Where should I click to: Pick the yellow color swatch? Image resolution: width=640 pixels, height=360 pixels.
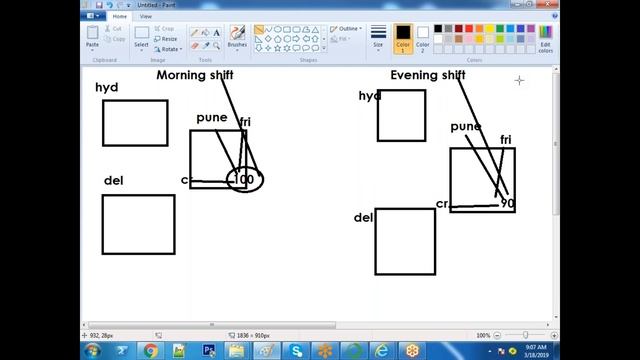point(489,29)
